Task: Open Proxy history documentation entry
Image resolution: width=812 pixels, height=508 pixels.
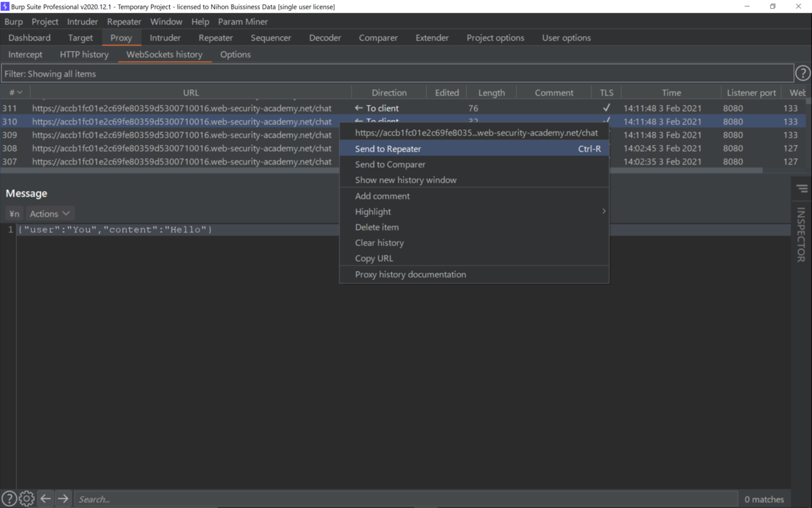Action: click(474, 275)
